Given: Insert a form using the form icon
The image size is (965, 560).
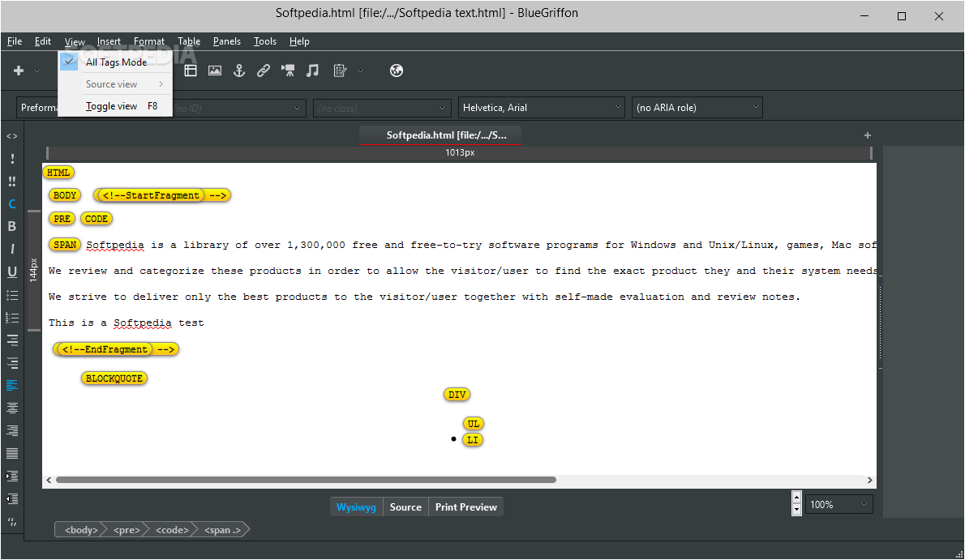Looking at the screenshot, I should click(x=340, y=71).
